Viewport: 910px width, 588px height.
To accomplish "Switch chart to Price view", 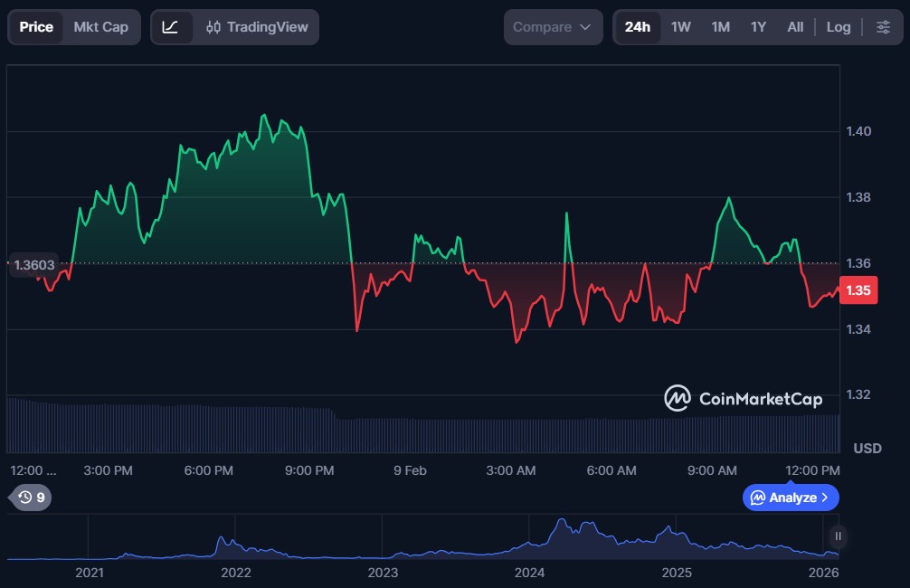I will pyautogui.click(x=36, y=27).
